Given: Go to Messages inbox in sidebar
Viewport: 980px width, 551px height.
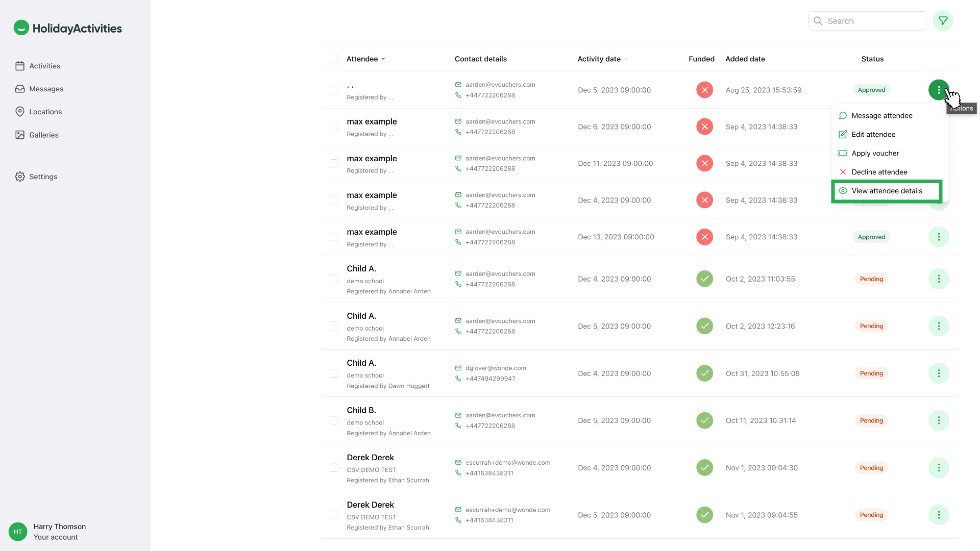Looking at the screenshot, I should 46,89.
